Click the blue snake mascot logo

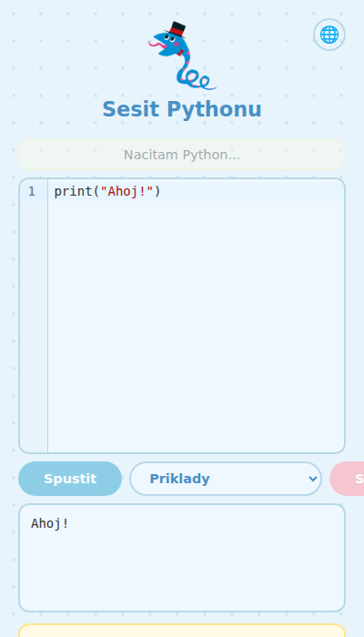click(182, 56)
